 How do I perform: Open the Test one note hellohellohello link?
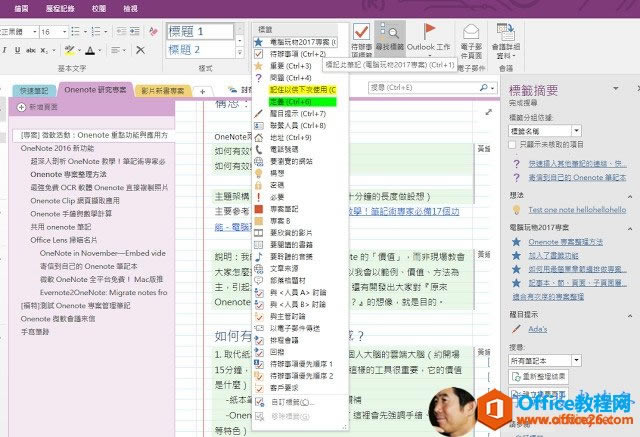pyautogui.click(x=577, y=210)
